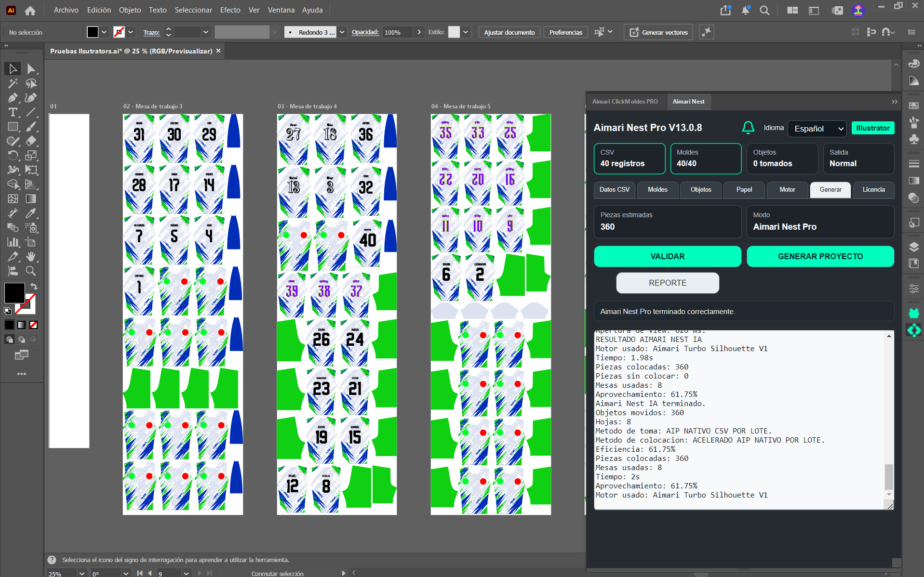Select the Magic Wand tool

tap(13, 83)
